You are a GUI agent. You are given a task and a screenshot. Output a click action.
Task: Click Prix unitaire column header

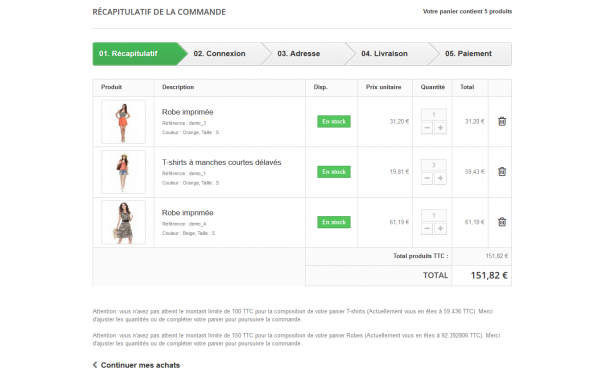[x=383, y=87]
